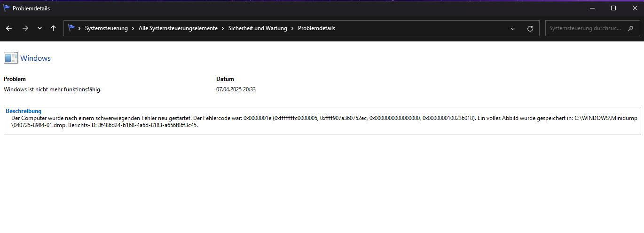Expand chevron before Systemsteuerung breadcrumb

pyautogui.click(x=80, y=28)
